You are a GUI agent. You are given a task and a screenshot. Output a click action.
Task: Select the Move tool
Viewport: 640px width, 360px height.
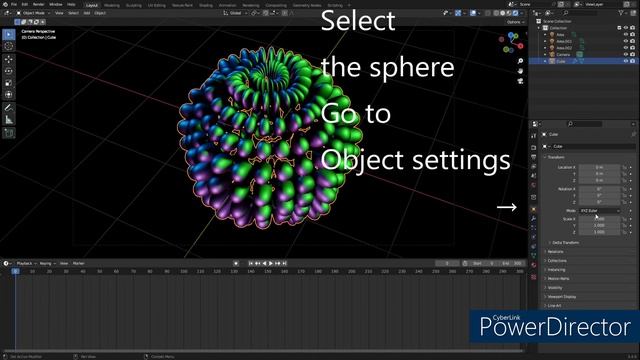[9, 60]
